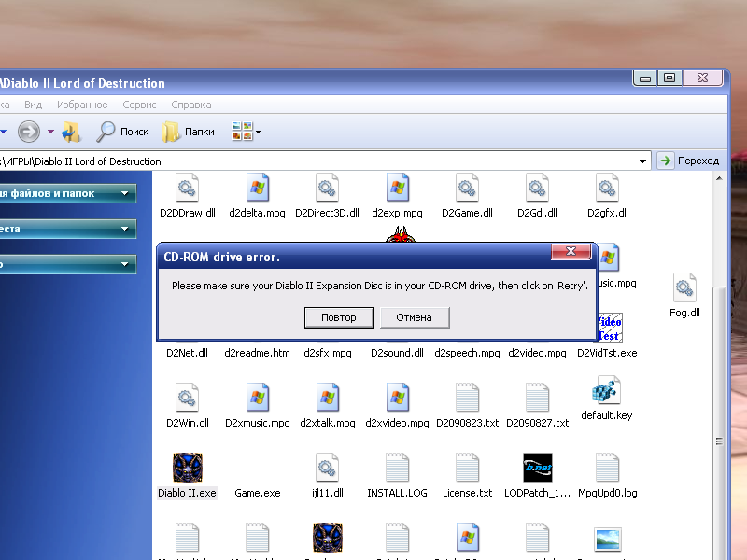Image resolution: width=747 pixels, height=560 pixels.
Task: Select the Diablo II.exe game icon
Action: click(188, 468)
